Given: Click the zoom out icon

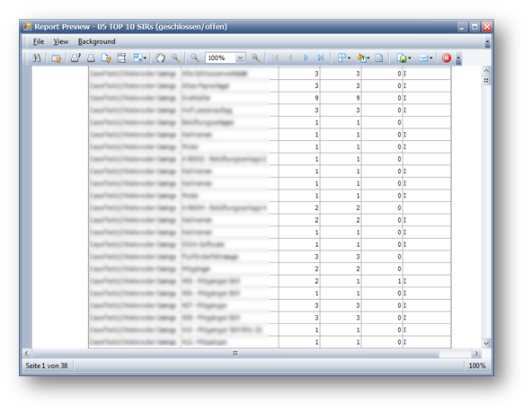Looking at the screenshot, I should [x=195, y=58].
